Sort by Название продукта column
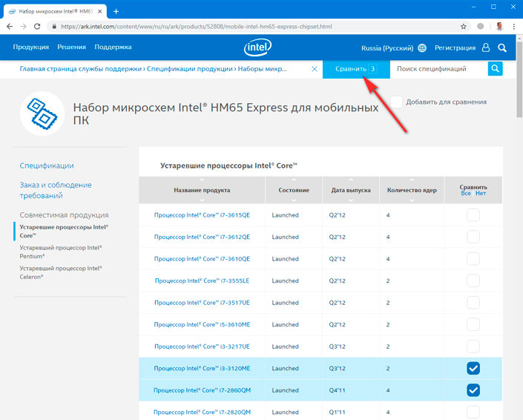 (202, 190)
